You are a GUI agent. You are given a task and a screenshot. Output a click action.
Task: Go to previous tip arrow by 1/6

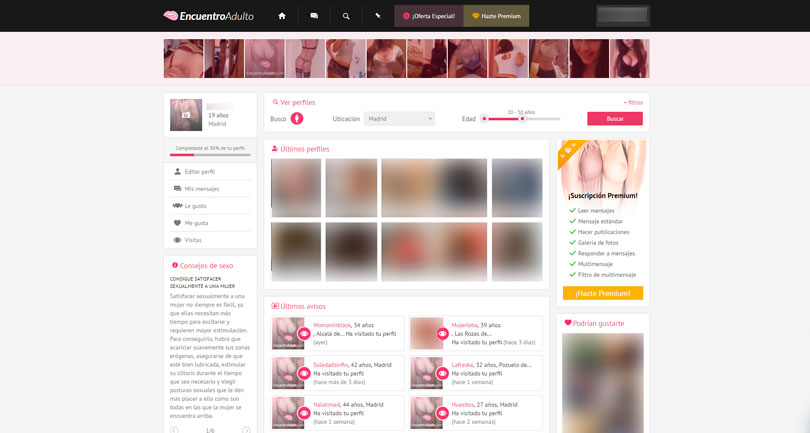tap(174, 430)
